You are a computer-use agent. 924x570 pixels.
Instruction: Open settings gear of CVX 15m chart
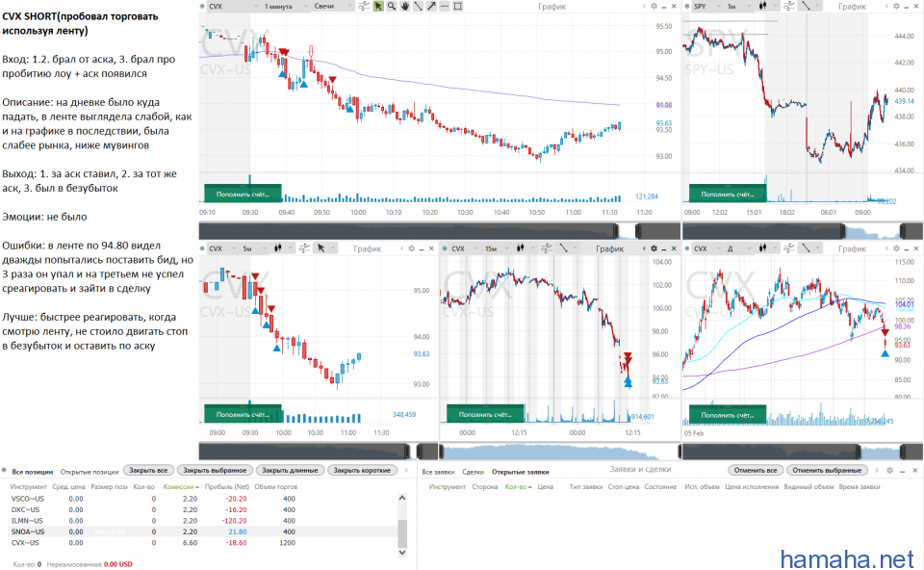click(654, 248)
